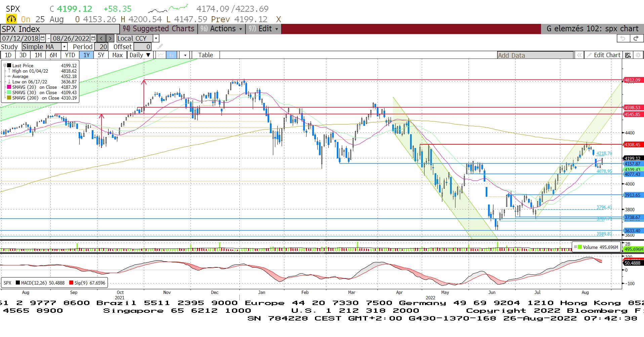Open chart settings gear icon
This screenshot has width=644, height=337.
tap(638, 55)
